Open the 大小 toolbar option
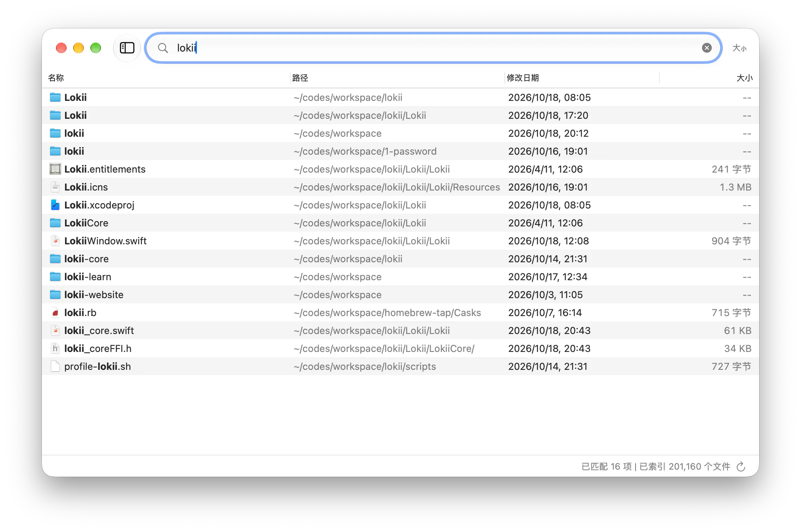Viewport: 801px width, 532px height. coord(739,48)
